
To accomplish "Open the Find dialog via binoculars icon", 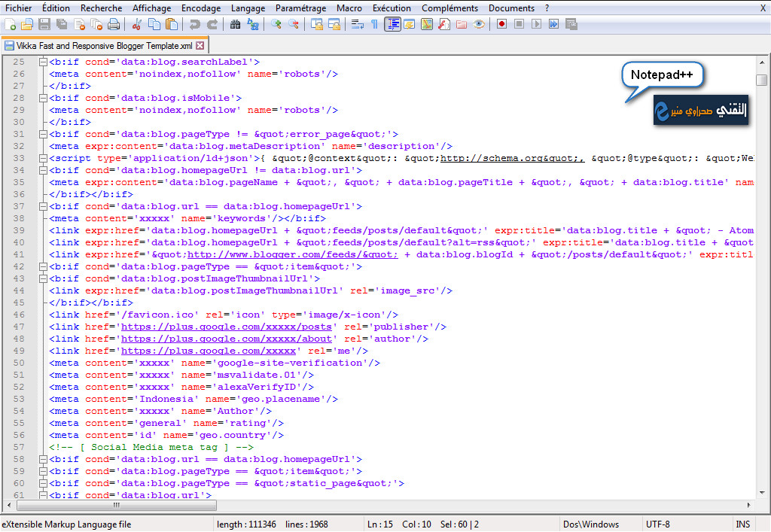I will tap(235, 25).
